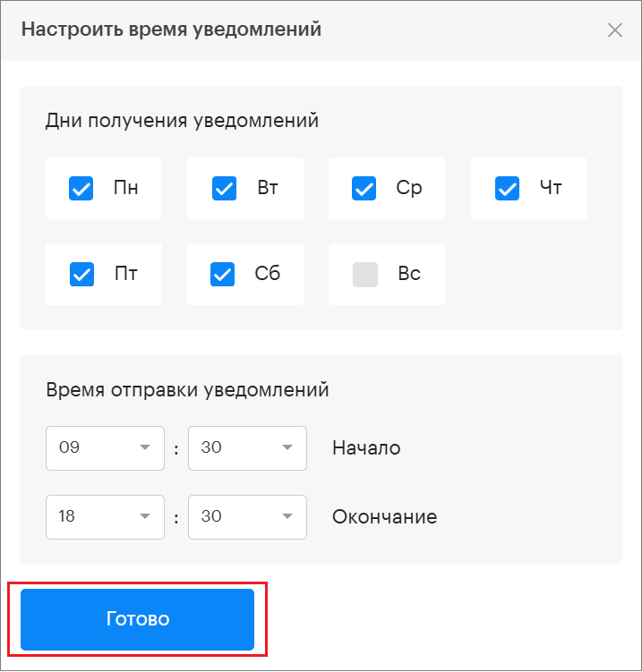Enable the unchecked Вс checkbox
The height and width of the screenshot is (672, 642).
[365, 275]
